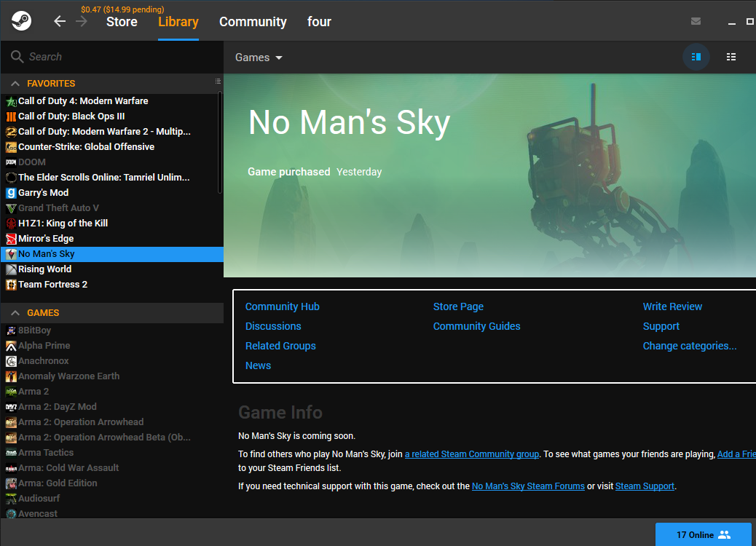756x546 pixels.
Task: Open the Library tab
Action: [x=178, y=22]
